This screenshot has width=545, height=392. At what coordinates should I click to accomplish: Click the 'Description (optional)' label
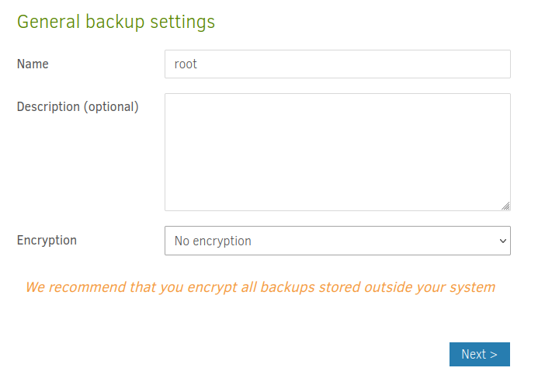78,106
